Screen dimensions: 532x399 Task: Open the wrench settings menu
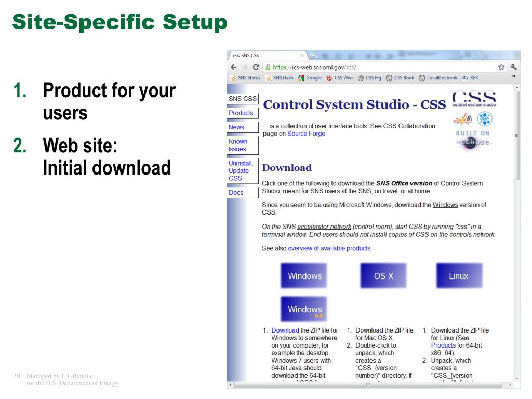coord(514,67)
